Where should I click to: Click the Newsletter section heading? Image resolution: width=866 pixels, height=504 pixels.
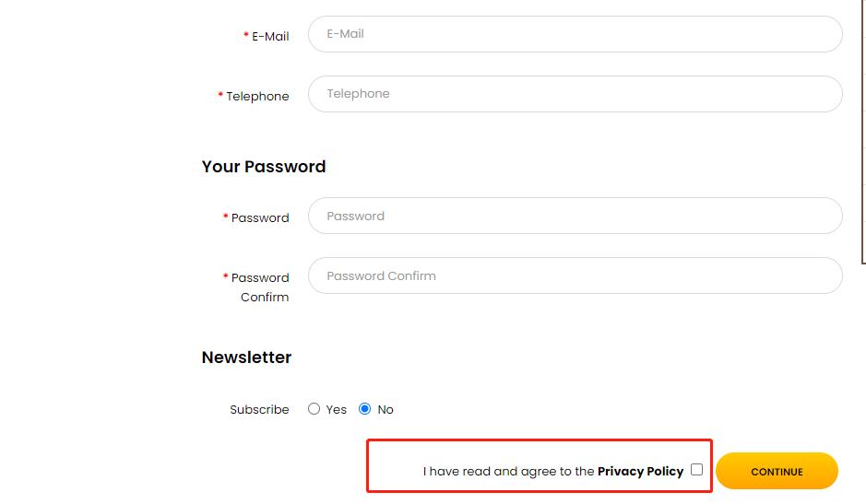coord(246,357)
